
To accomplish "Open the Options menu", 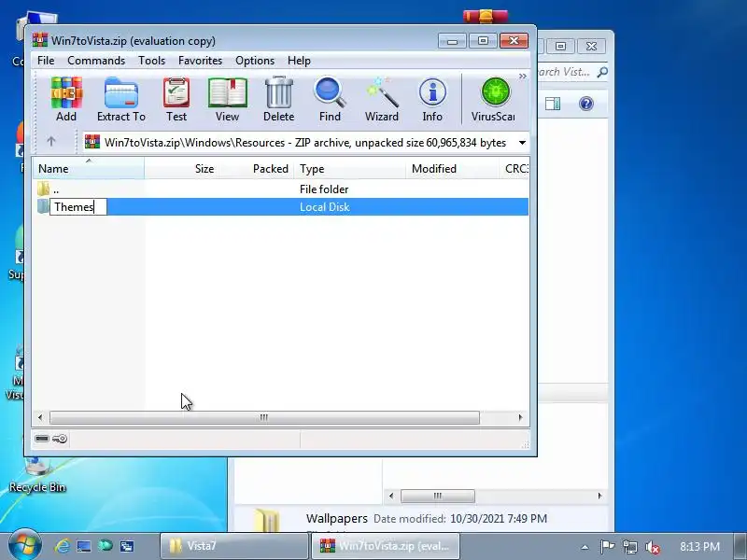I will pos(255,61).
